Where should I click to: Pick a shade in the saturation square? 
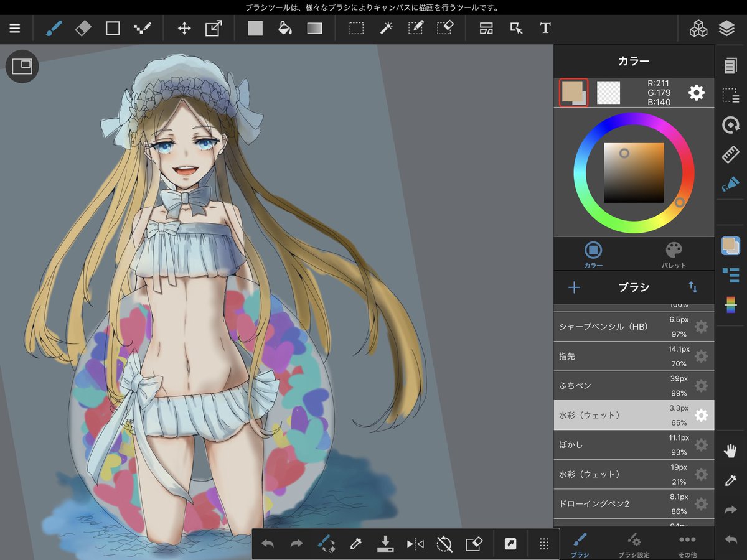click(634, 172)
